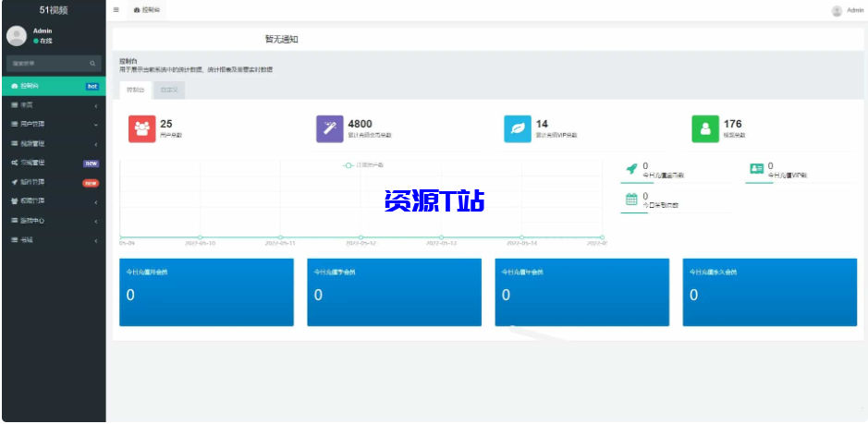The image size is (868, 424).
Task: Click the 176 statistic value
Action: [x=732, y=124]
